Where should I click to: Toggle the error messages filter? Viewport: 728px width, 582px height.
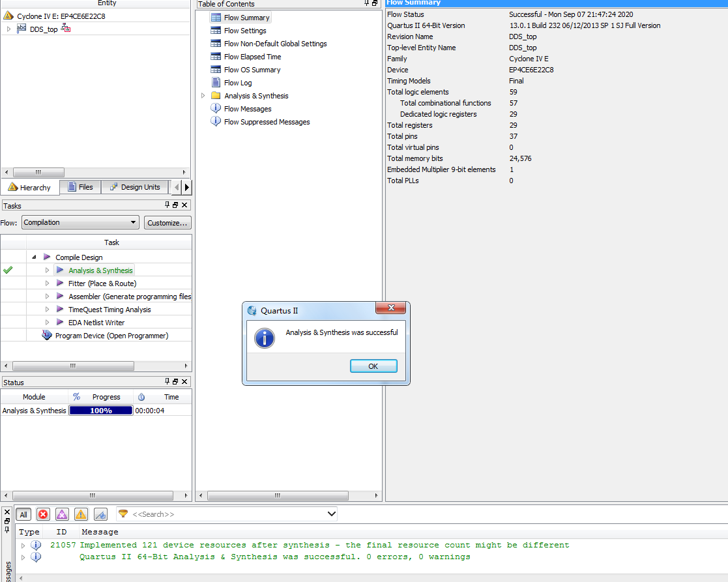[x=43, y=514]
